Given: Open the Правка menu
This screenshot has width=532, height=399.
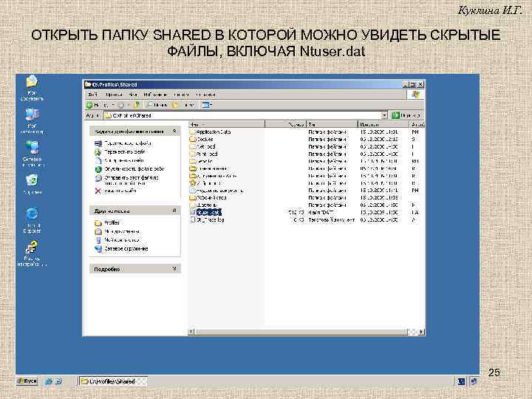Looking at the screenshot, I should [113, 95].
